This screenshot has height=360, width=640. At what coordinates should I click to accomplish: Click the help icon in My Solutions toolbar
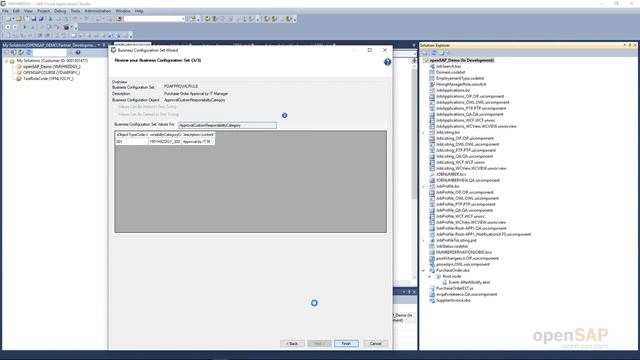(x=78, y=53)
